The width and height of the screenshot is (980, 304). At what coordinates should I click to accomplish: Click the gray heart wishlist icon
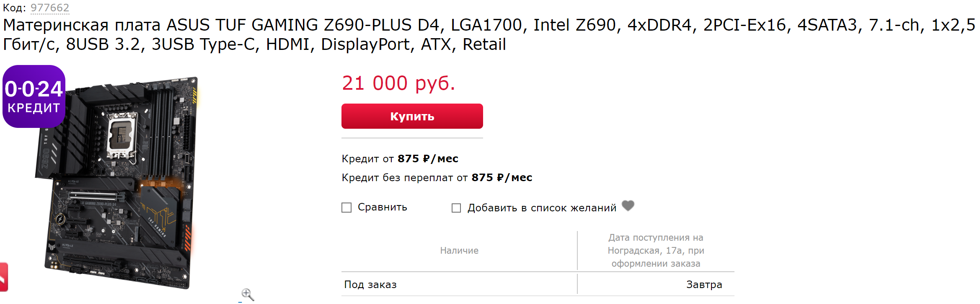coord(628,206)
